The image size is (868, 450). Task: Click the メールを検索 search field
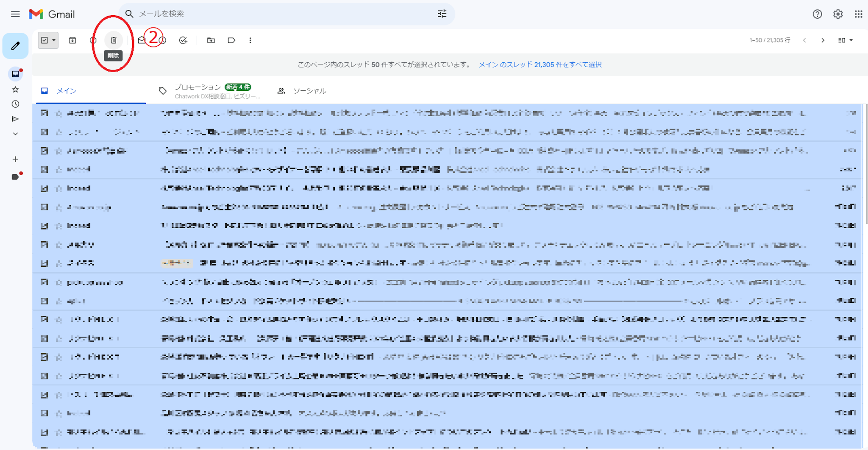click(286, 14)
